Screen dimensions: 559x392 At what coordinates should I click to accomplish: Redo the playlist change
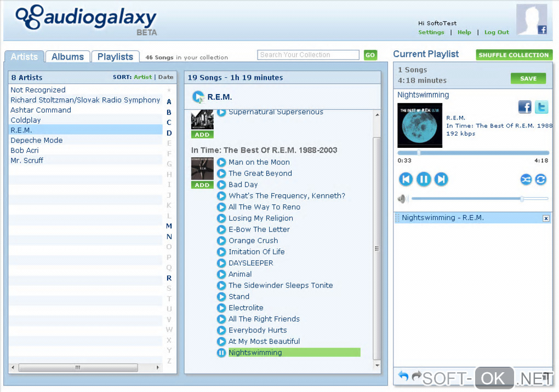[x=416, y=376]
